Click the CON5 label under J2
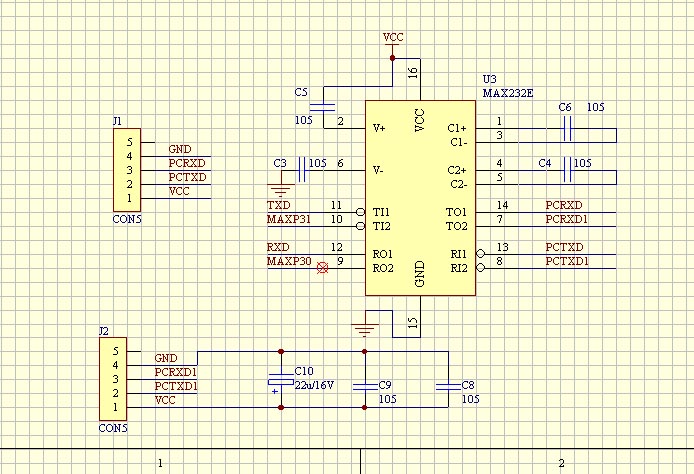 pyautogui.click(x=113, y=428)
